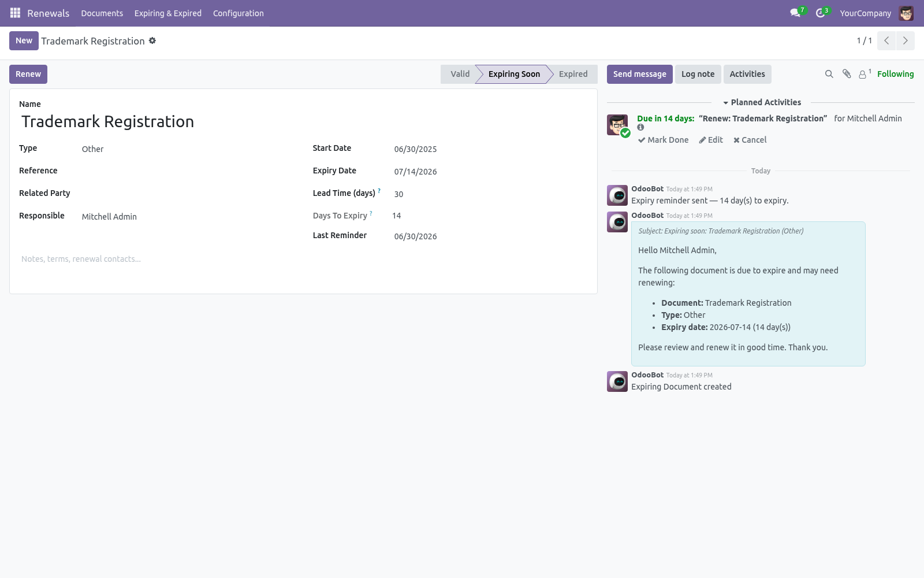This screenshot has height=578, width=924.
Task: Attach files with the paperclip icon
Action: click(847, 74)
